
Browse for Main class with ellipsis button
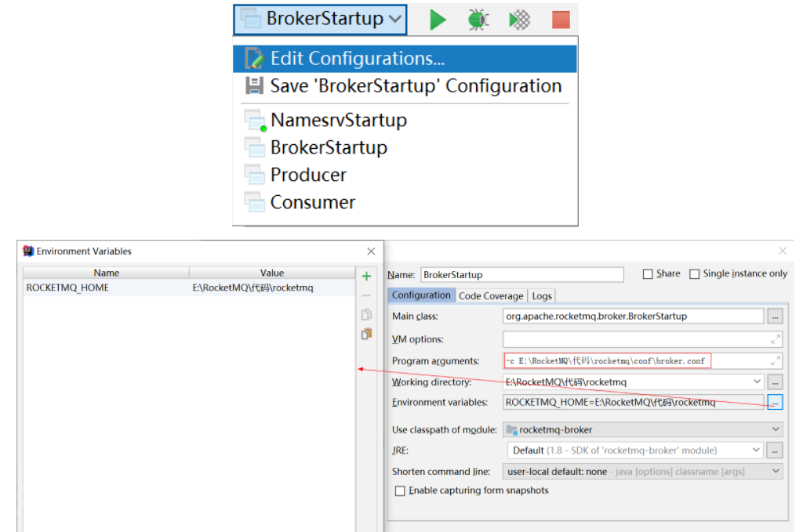click(x=775, y=317)
